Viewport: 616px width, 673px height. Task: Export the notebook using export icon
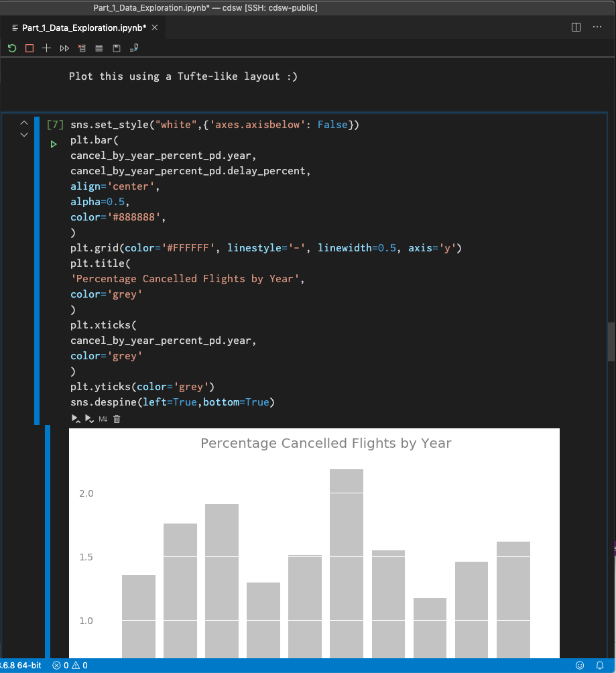tap(133, 48)
